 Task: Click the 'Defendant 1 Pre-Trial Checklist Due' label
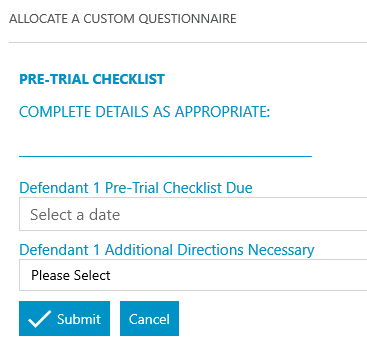coord(136,188)
